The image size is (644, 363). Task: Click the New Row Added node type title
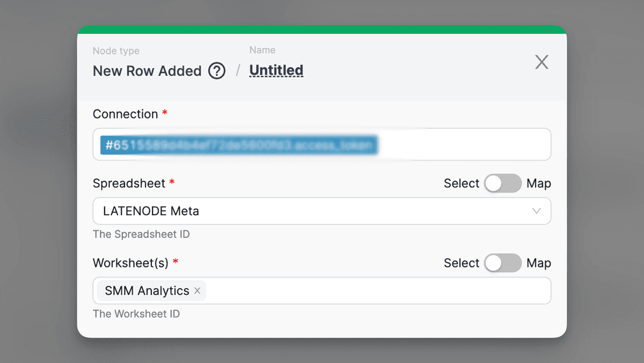(147, 71)
